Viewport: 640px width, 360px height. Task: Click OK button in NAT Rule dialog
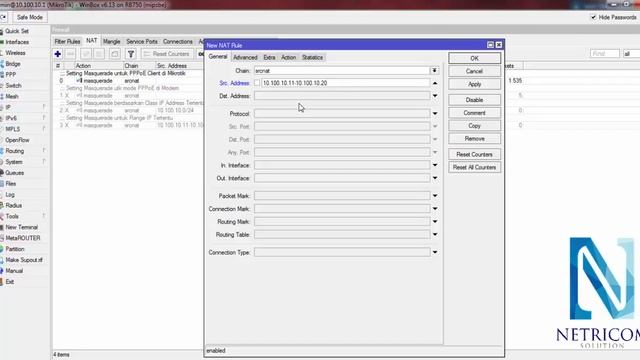point(474,58)
